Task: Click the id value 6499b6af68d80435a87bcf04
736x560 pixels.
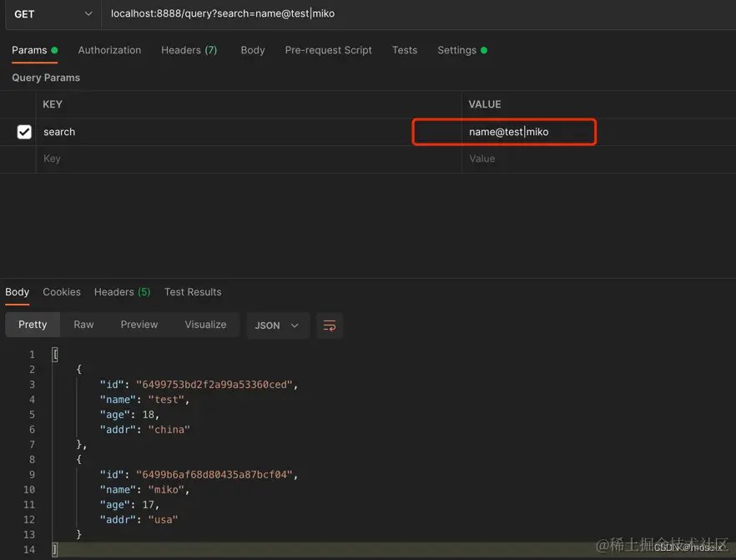Action: coord(214,475)
